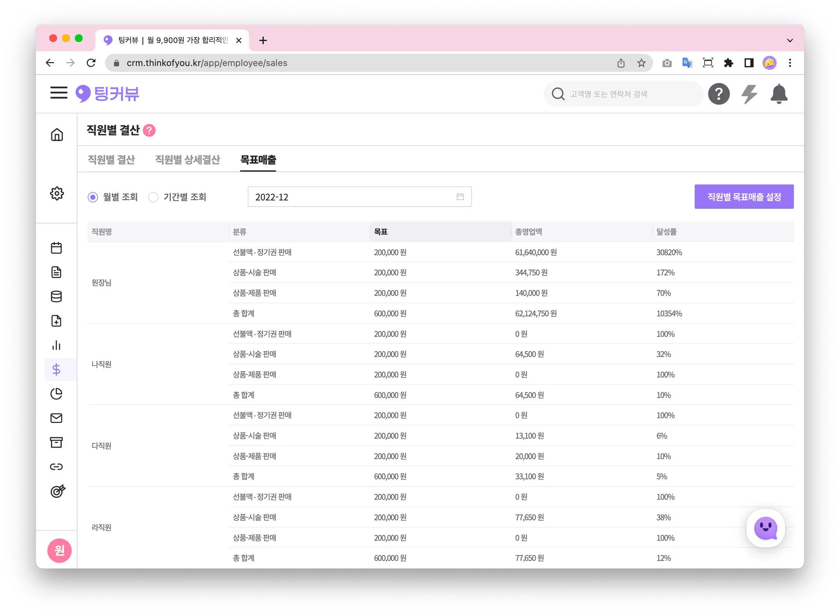Click 직원별 목표매출 설정 button
The image size is (840, 616).
click(744, 197)
